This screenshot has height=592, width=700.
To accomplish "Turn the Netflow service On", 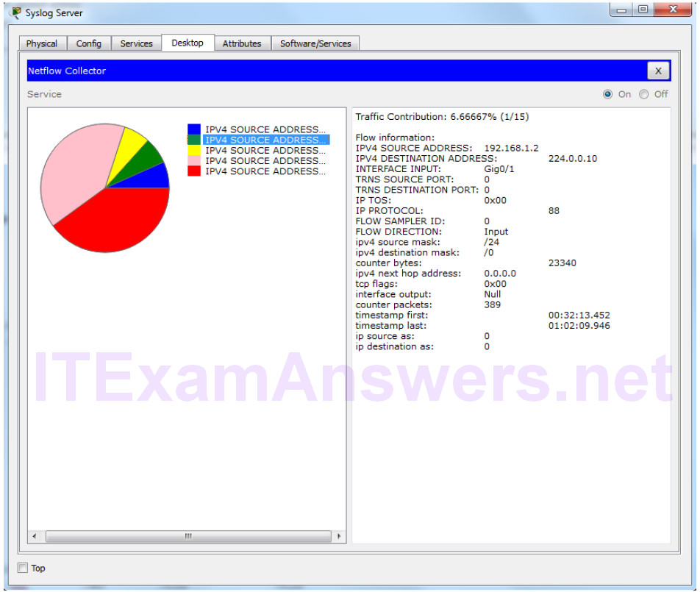I will click(x=607, y=94).
